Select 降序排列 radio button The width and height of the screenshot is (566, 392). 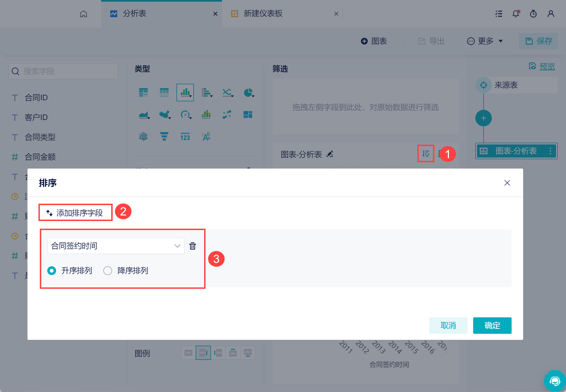[108, 271]
